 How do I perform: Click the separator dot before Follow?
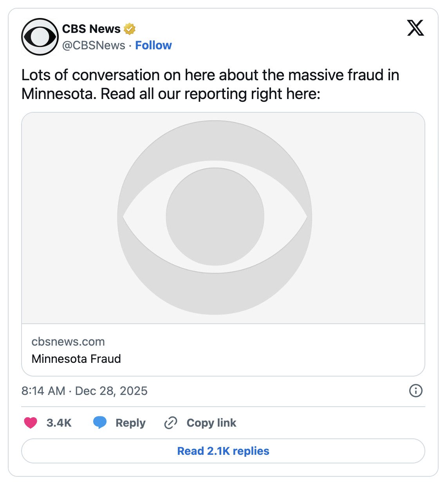click(x=130, y=45)
